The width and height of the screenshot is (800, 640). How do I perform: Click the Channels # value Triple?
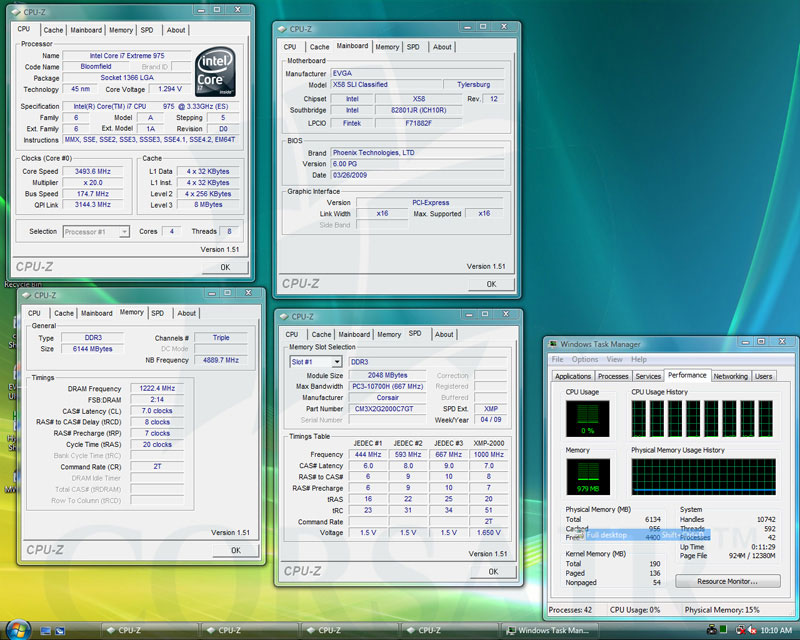(221, 338)
